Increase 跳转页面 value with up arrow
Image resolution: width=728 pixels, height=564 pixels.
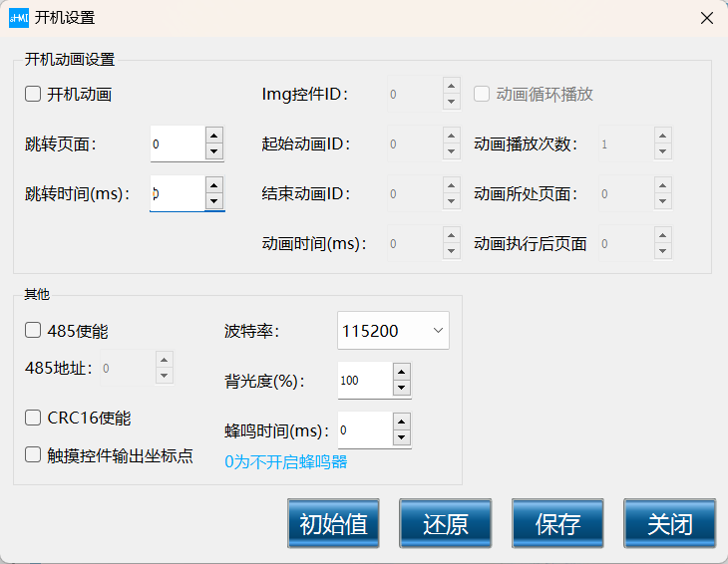pyautogui.click(x=213, y=136)
